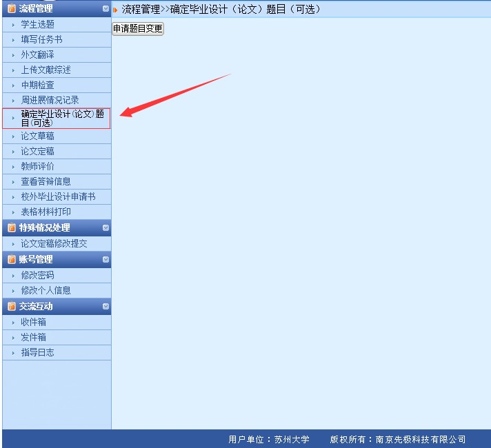The width and height of the screenshot is (491, 448).
Task: Collapse the 特殊情况处理 section arrow
Action: (106, 228)
